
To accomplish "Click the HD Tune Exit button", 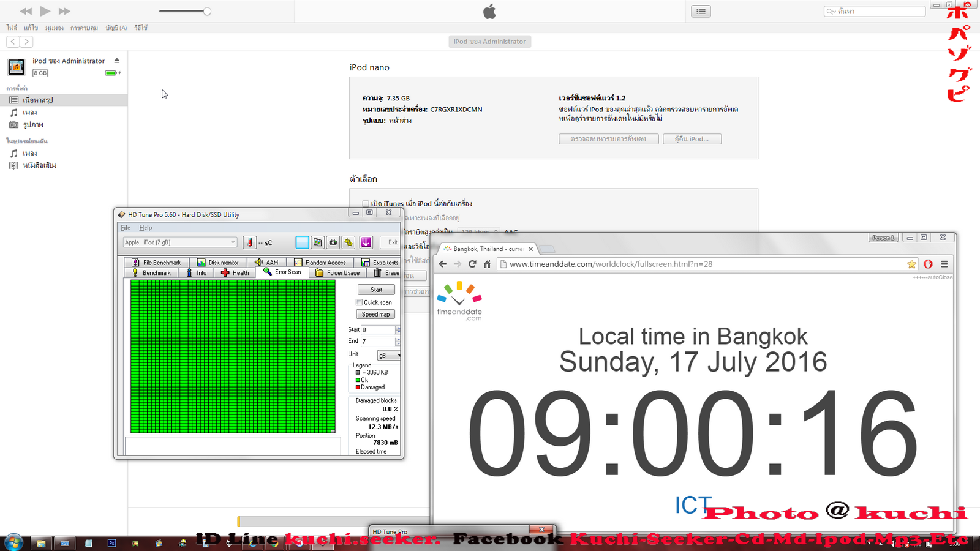I will [390, 242].
